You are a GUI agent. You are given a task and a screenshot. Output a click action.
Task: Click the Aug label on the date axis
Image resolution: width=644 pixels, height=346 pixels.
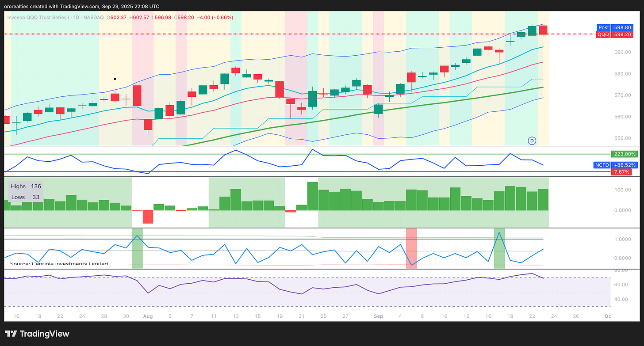click(x=148, y=316)
